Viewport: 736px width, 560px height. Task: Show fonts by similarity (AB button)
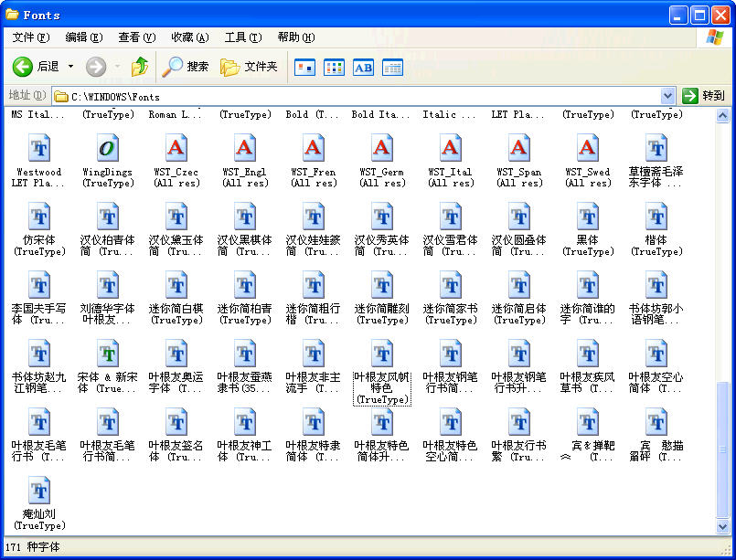363,68
